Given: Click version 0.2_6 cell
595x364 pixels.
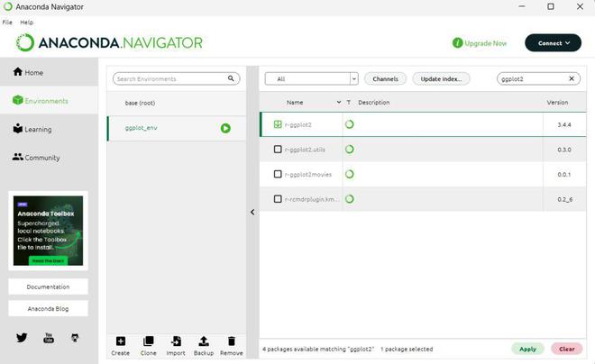Looking at the screenshot, I should coord(564,199).
